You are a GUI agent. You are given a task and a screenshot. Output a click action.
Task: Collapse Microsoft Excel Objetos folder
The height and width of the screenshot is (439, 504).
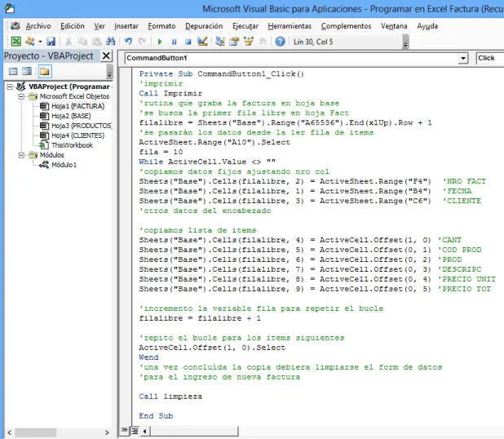pyautogui.click(x=22, y=96)
